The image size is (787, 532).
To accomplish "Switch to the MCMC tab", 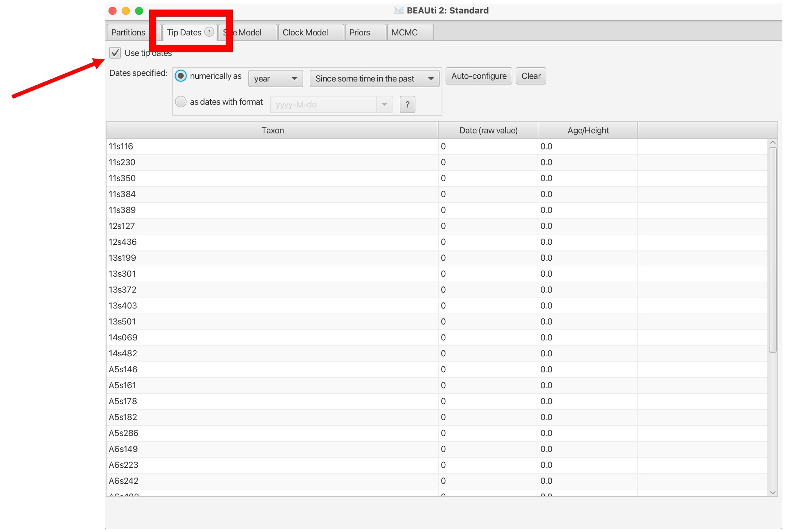I will coord(410,33).
